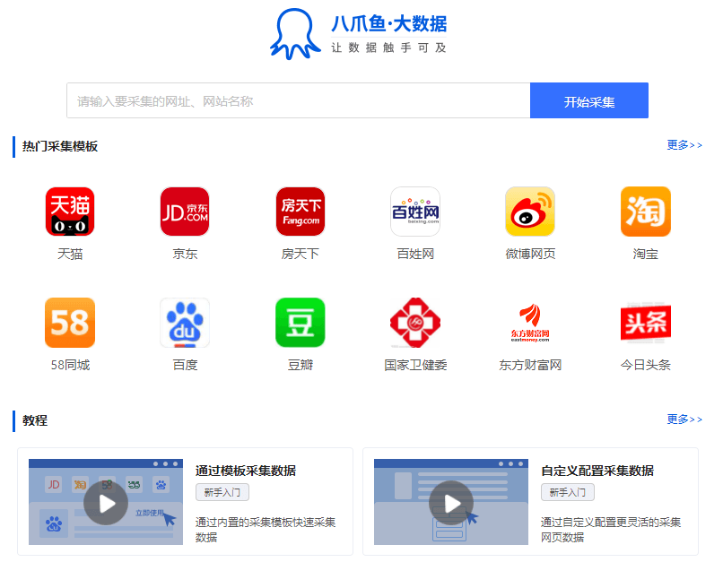Image resolution: width=723 pixels, height=588 pixels.
Task: Click the 百度 text label
Action: tap(185, 365)
